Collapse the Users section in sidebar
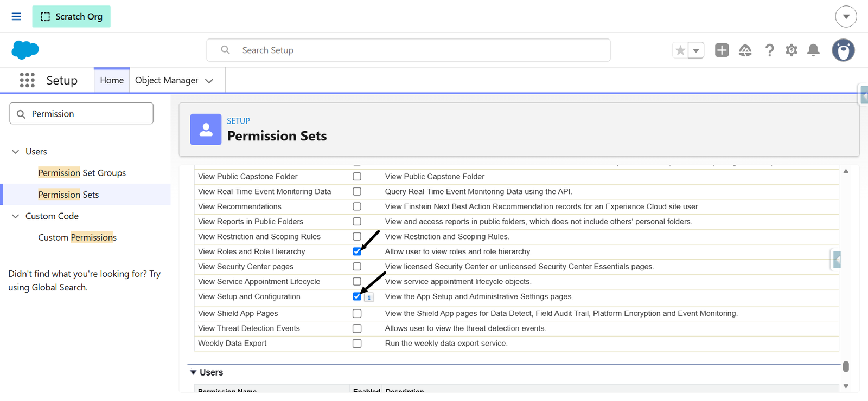Image resolution: width=868 pixels, height=401 pixels. (15, 152)
